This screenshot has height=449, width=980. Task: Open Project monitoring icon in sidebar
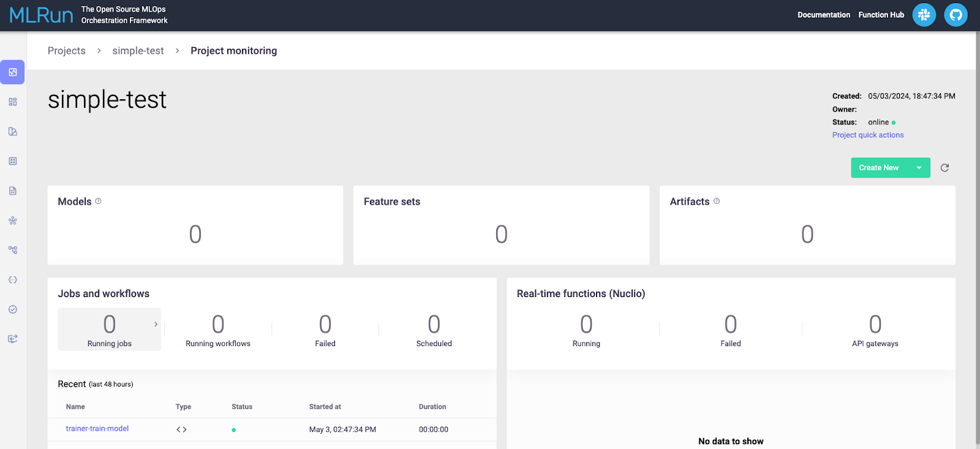[x=13, y=72]
